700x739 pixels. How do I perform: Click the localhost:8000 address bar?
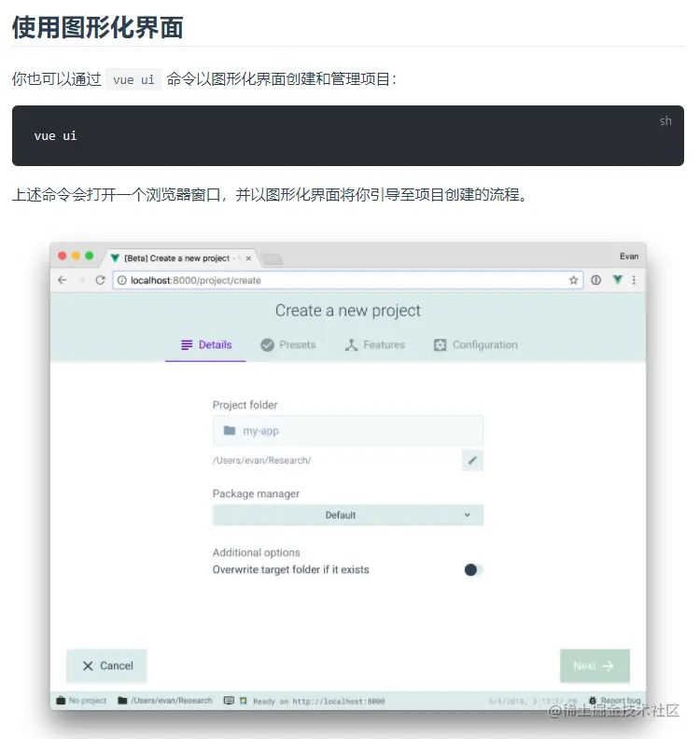pos(348,280)
